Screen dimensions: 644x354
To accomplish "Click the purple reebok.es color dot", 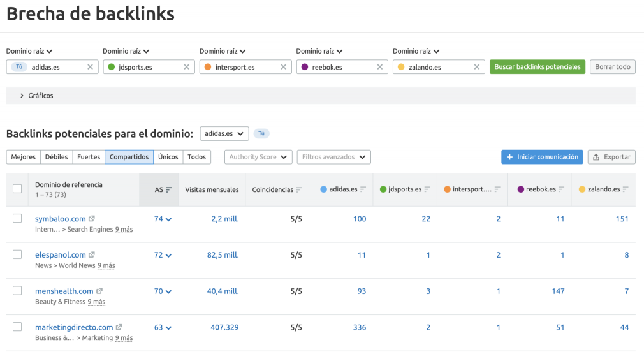I will point(305,67).
